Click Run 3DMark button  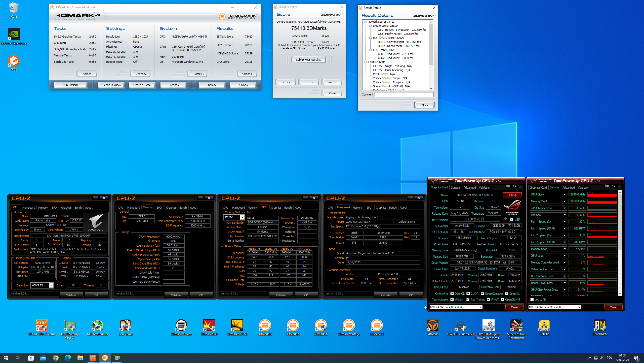(70, 85)
